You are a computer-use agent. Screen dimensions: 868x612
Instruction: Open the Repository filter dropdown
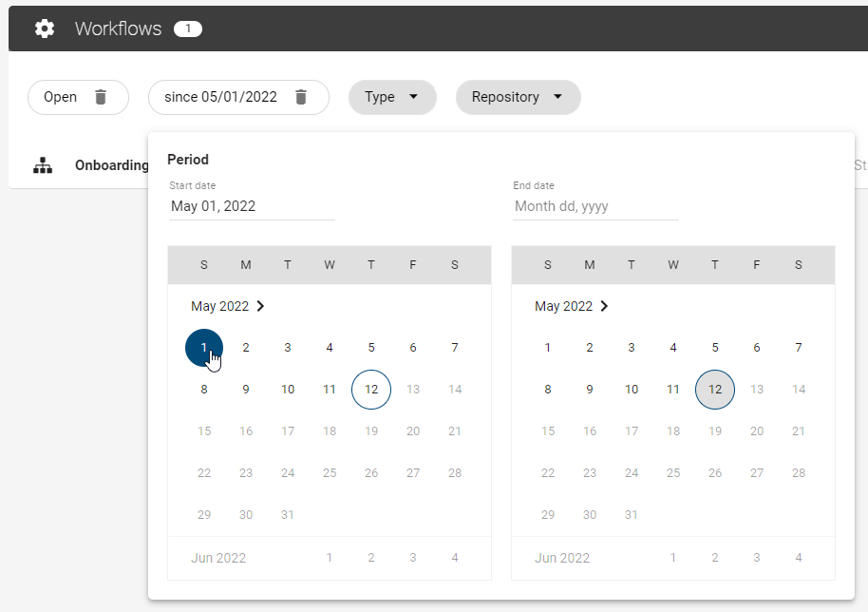point(518,96)
